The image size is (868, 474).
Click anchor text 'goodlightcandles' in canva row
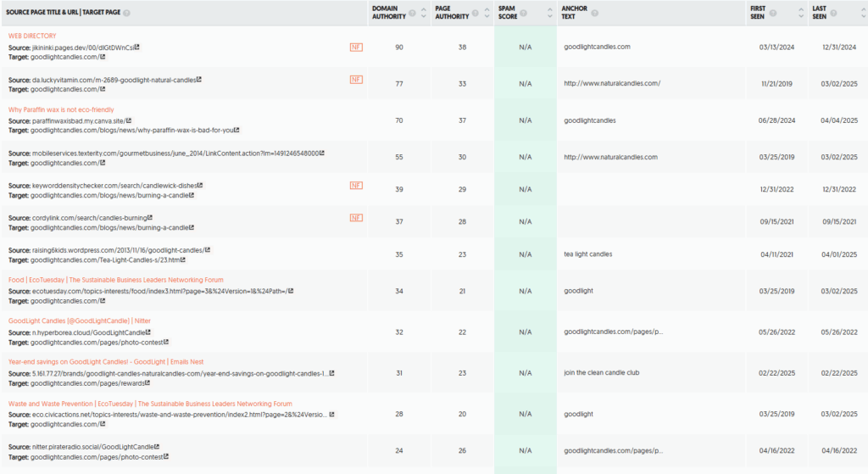(x=590, y=120)
